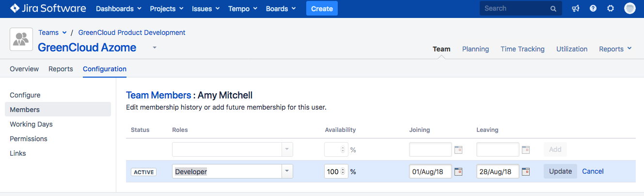Image resolution: width=644 pixels, height=196 pixels.
Task: Open the help question mark icon
Action: (x=593, y=9)
